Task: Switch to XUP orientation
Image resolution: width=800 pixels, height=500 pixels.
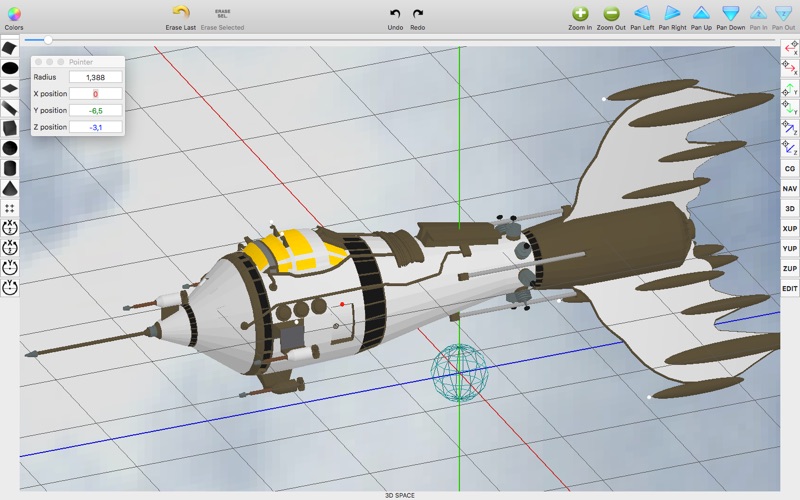Action: [790, 228]
